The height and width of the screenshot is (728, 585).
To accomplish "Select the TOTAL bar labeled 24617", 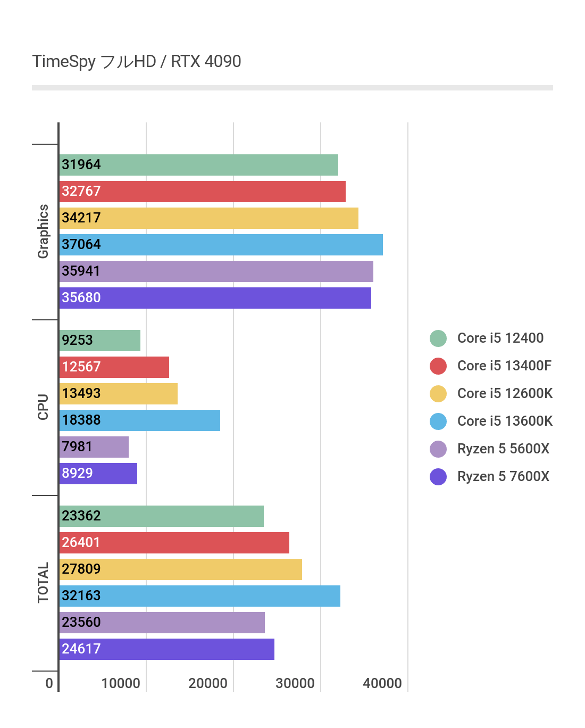I will [166, 649].
